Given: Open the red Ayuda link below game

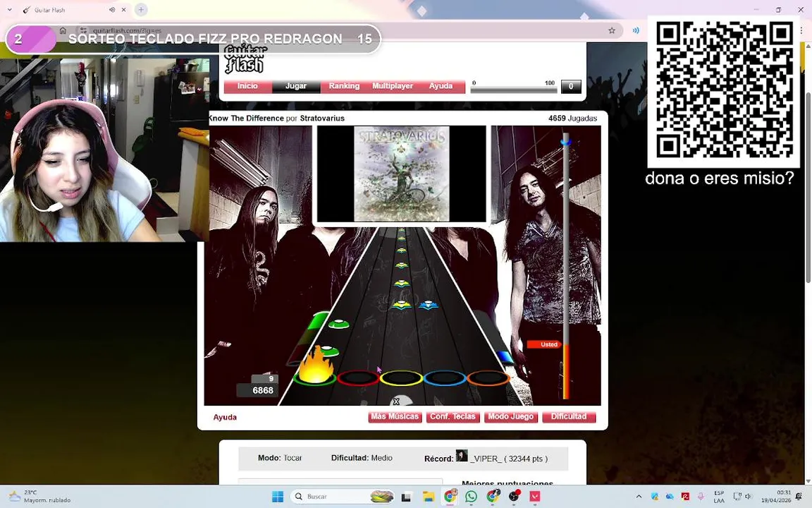Looking at the screenshot, I should [225, 417].
